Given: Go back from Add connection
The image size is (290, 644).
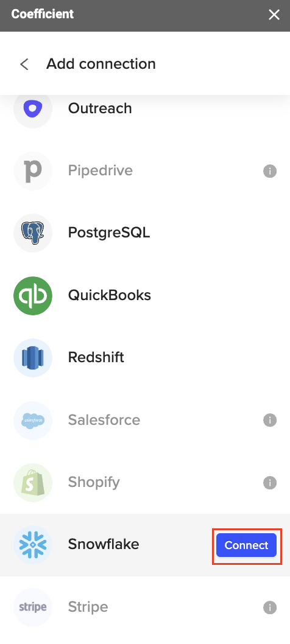Looking at the screenshot, I should pyautogui.click(x=24, y=64).
